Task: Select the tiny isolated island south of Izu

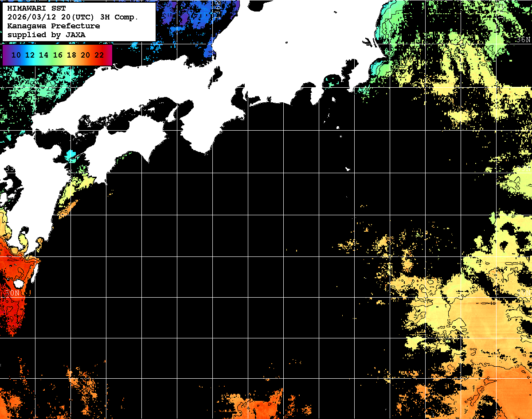Action: point(348,169)
